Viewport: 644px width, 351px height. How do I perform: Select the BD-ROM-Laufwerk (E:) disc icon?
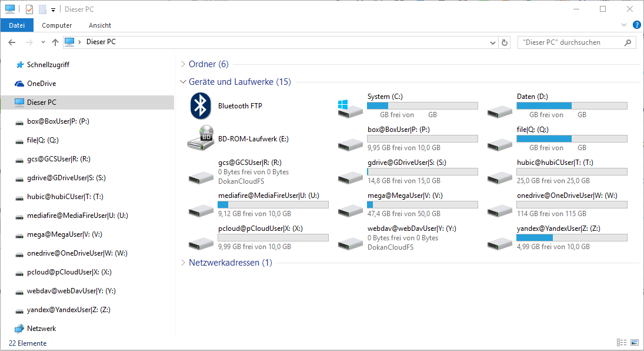(201, 138)
